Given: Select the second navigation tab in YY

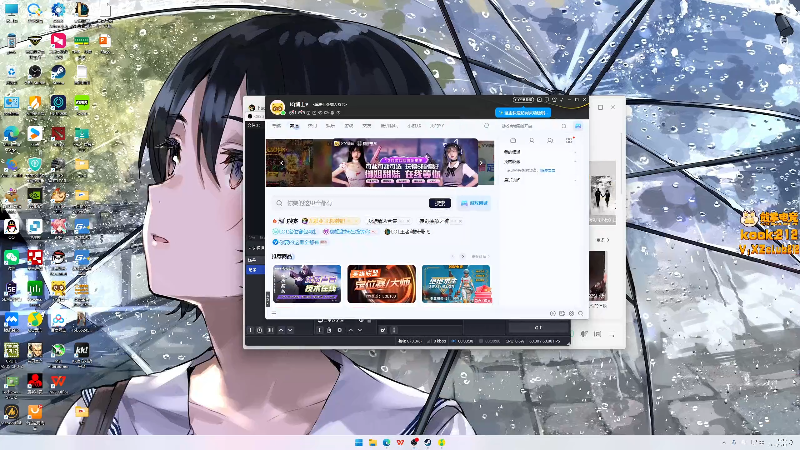Looking at the screenshot, I should (x=294, y=126).
